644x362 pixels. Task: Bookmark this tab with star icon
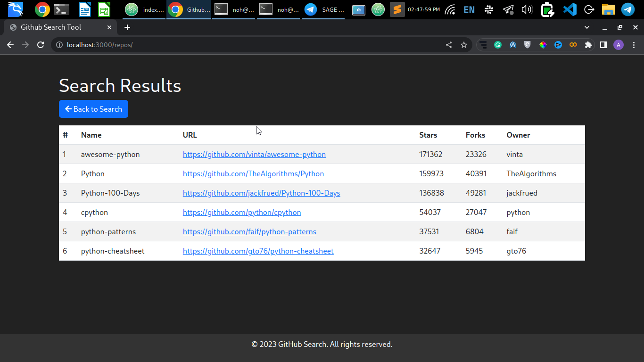click(464, 45)
